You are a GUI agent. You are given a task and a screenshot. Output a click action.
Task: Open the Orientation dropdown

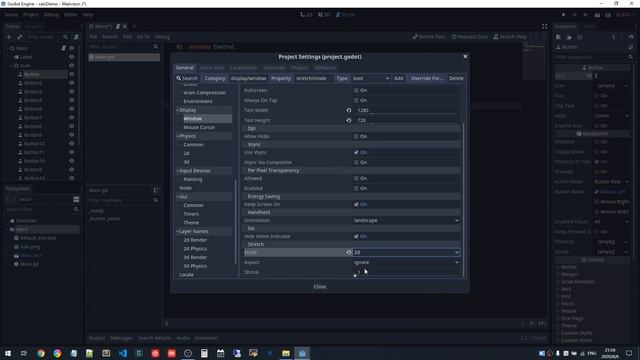[x=406, y=220]
